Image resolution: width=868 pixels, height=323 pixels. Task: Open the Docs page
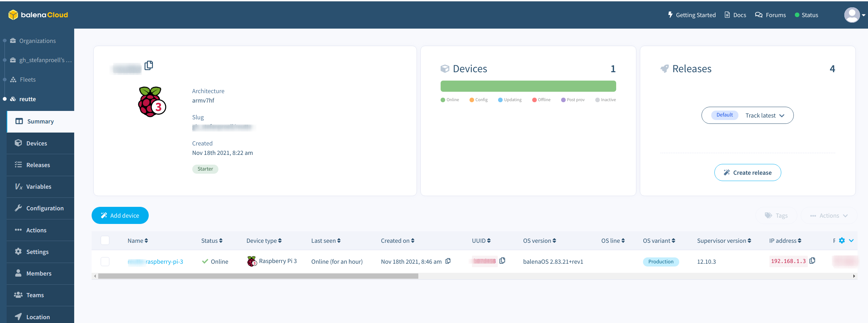point(735,15)
